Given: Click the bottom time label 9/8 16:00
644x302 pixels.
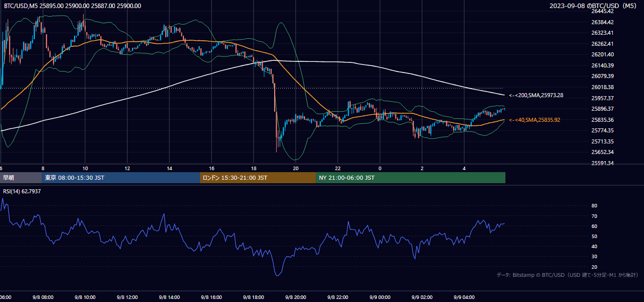Looking at the screenshot, I should tap(212, 297).
